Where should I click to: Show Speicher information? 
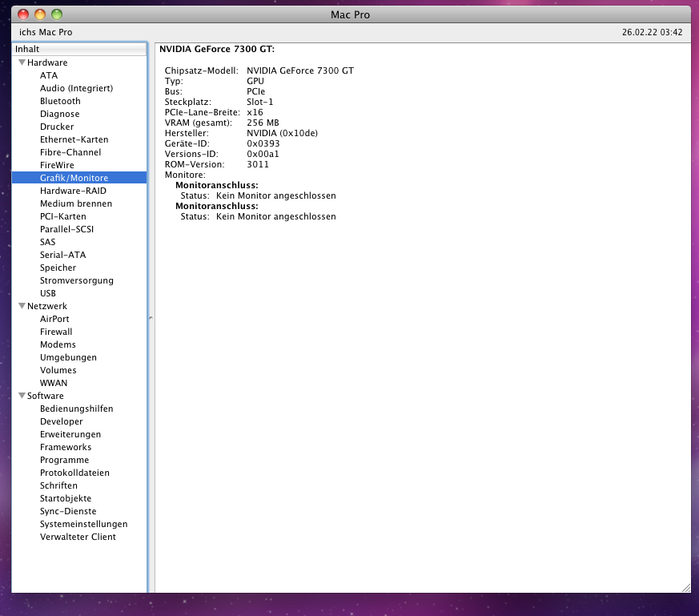tap(58, 268)
